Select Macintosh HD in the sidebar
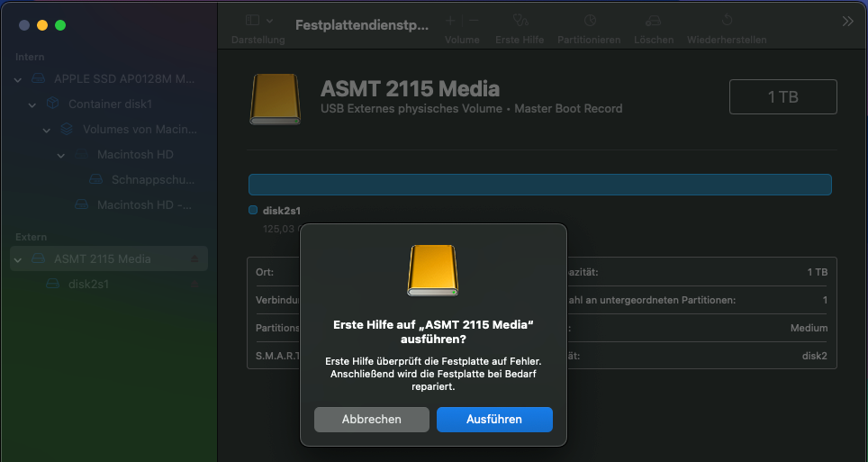868x462 pixels. (135, 155)
